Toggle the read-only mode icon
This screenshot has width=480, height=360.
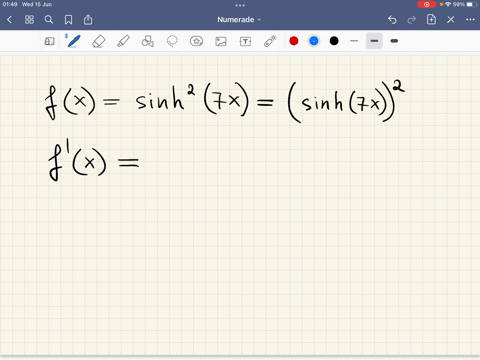[49, 41]
